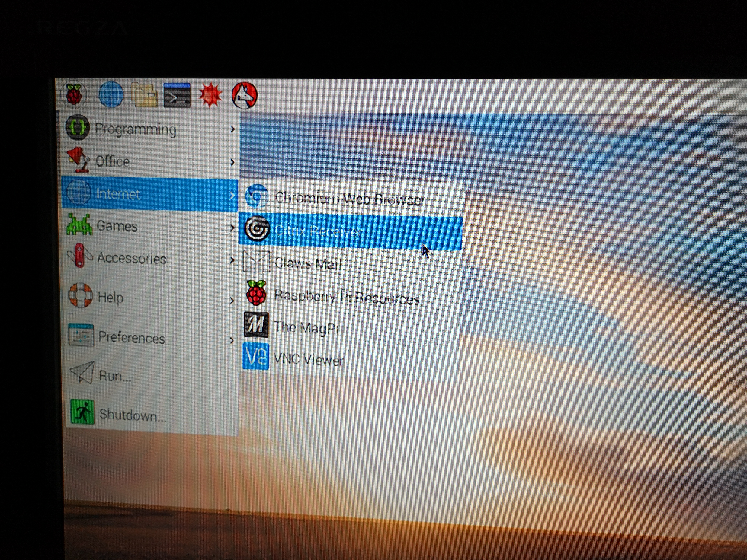
Task: Open Mathematica red spiky icon
Action: (x=210, y=96)
